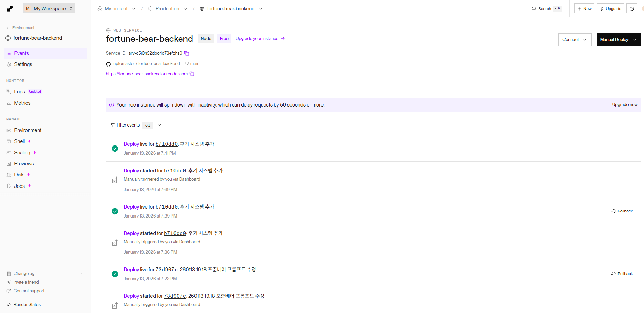Copy the onrender.com URL
This screenshot has width=644, height=313.
tap(192, 74)
